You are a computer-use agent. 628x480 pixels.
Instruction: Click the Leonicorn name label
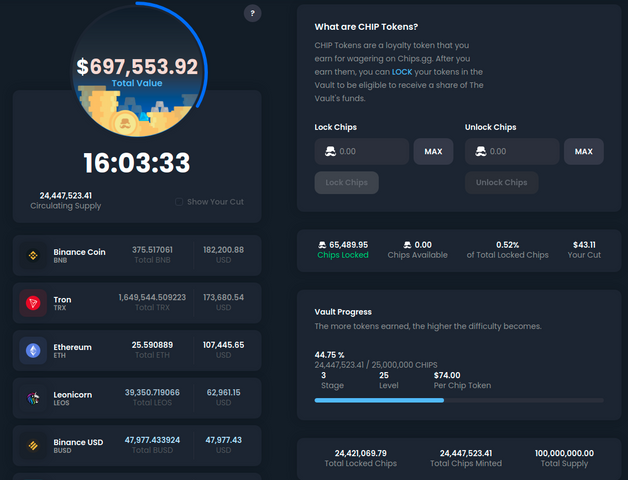pos(73,395)
